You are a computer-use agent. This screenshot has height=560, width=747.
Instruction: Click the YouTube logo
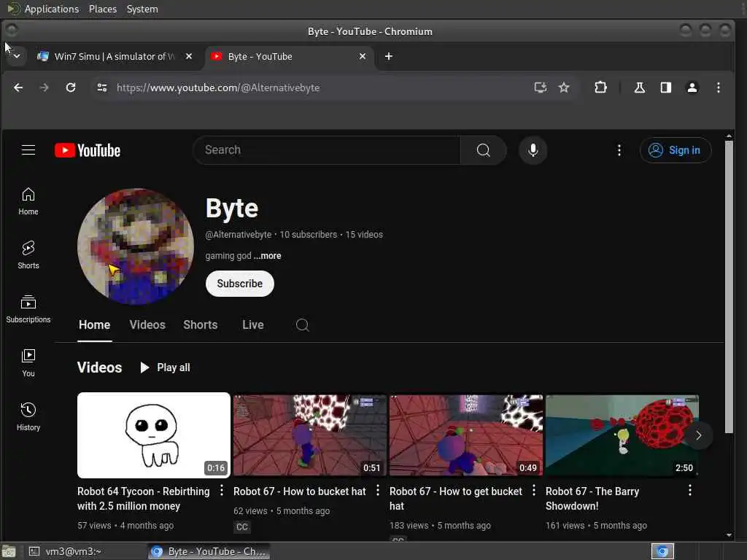pos(88,150)
